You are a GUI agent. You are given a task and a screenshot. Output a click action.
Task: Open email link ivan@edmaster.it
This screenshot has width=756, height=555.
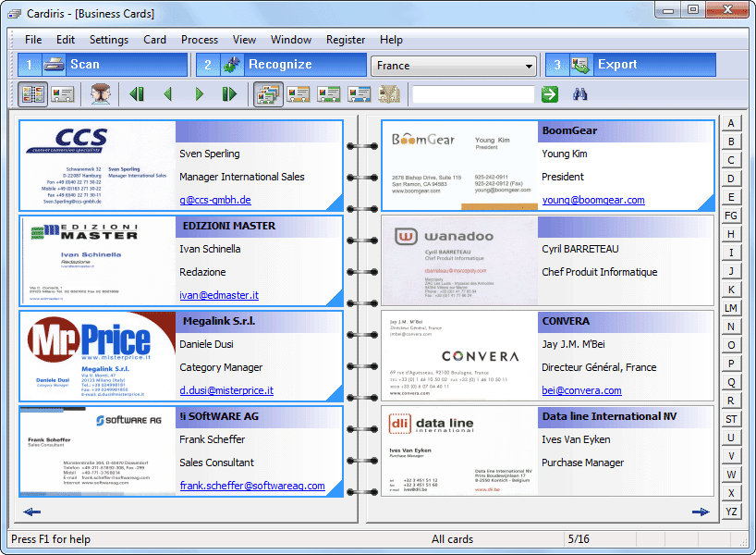[x=219, y=295]
